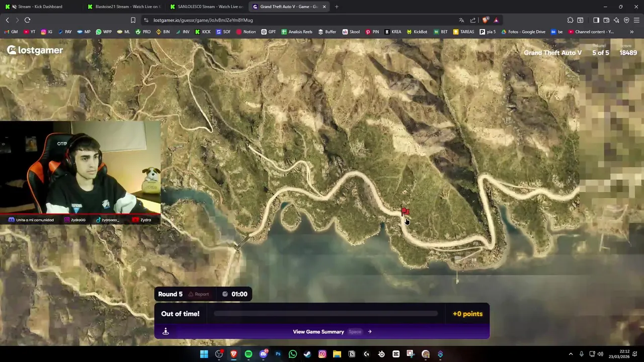Bookmark this page with the bookmark icon
Viewport: 644px width, 362px height.
pos(133,20)
